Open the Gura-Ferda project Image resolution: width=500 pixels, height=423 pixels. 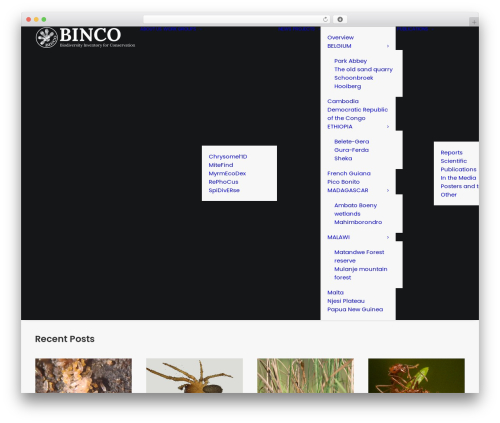351,150
